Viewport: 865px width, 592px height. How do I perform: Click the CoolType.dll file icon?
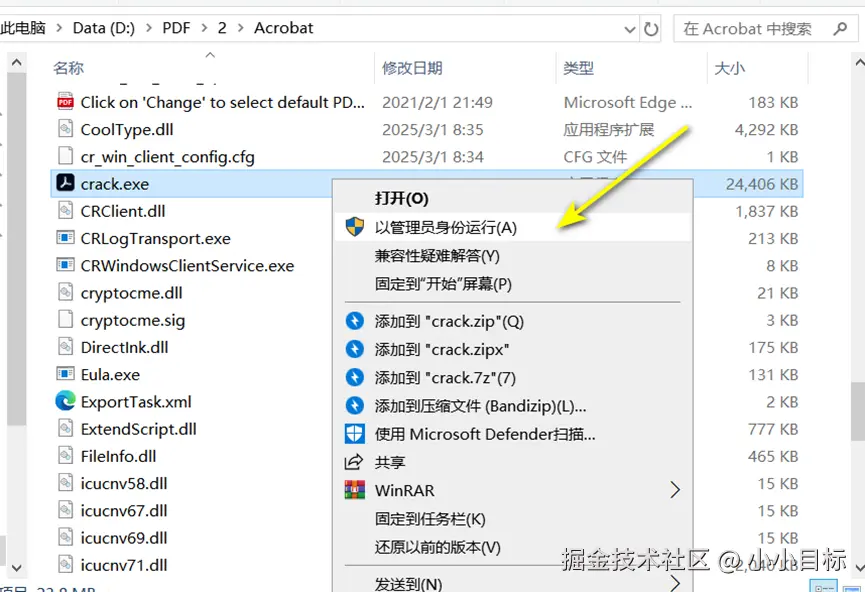65,129
